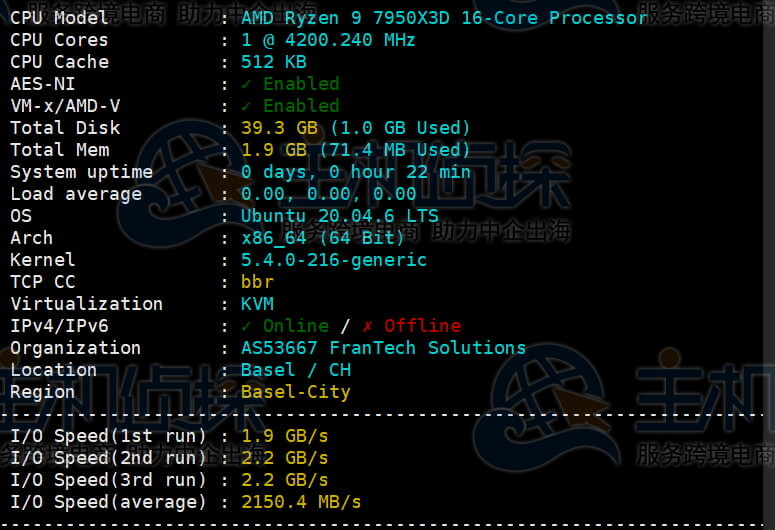Select the CPU model text AMD Ryzen 9 7950X3D

pyautogui.click(x=345, y=18)
